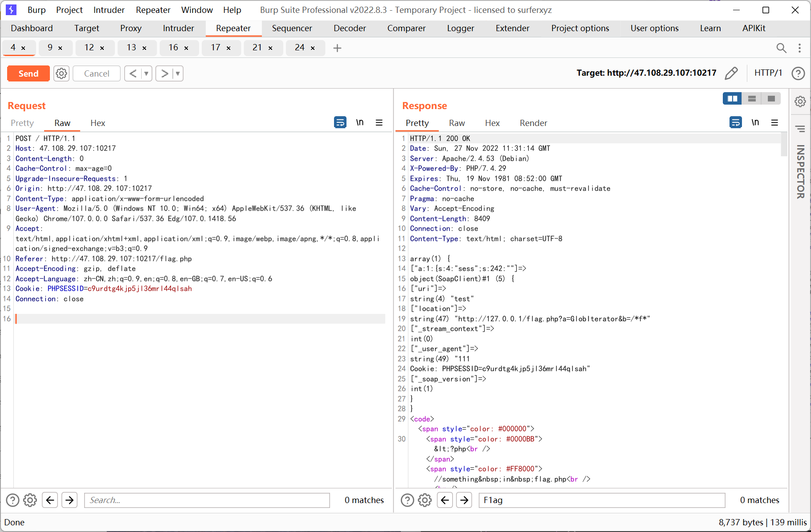Edit target with pencil icon
The height and width of the screenshot is (532, 811).
pos(731,73)
